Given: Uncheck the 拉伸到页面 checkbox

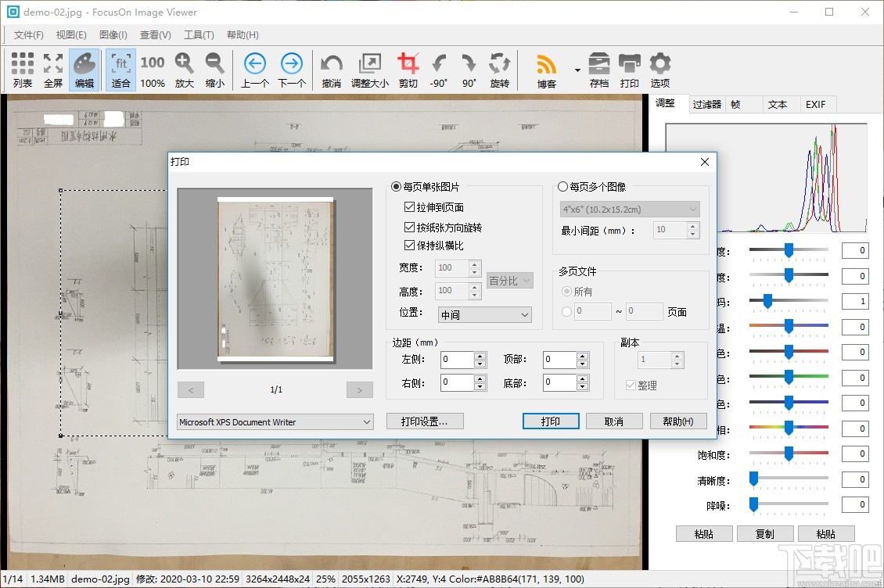Looking at the screenshot, I should click(410, 206).
